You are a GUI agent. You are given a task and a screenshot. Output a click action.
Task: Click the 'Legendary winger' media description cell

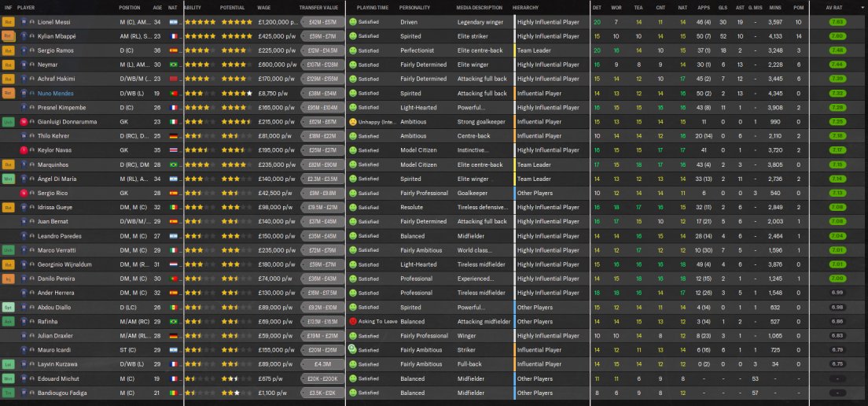click(480, 22)
